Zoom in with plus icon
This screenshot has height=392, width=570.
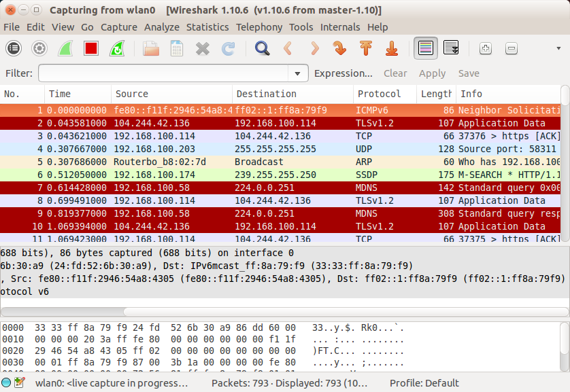click(x=485, y=48)
